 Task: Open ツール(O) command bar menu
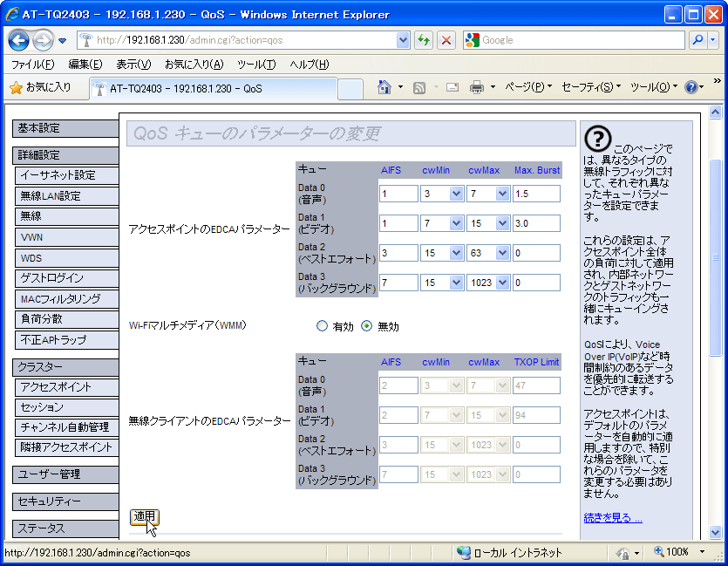(x=653, y=87)
